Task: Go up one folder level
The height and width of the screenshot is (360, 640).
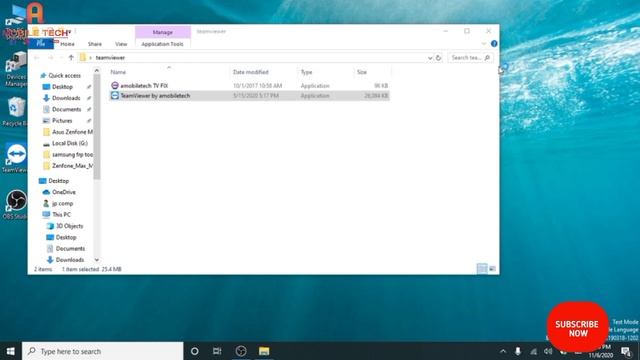Action: 71,58
